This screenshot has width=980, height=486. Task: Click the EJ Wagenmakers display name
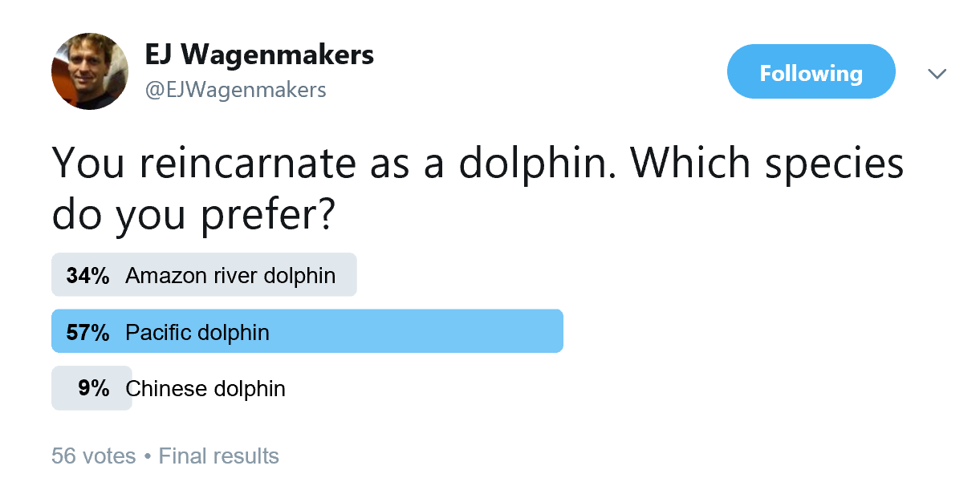pyautogui.click(x=259, y=55)
